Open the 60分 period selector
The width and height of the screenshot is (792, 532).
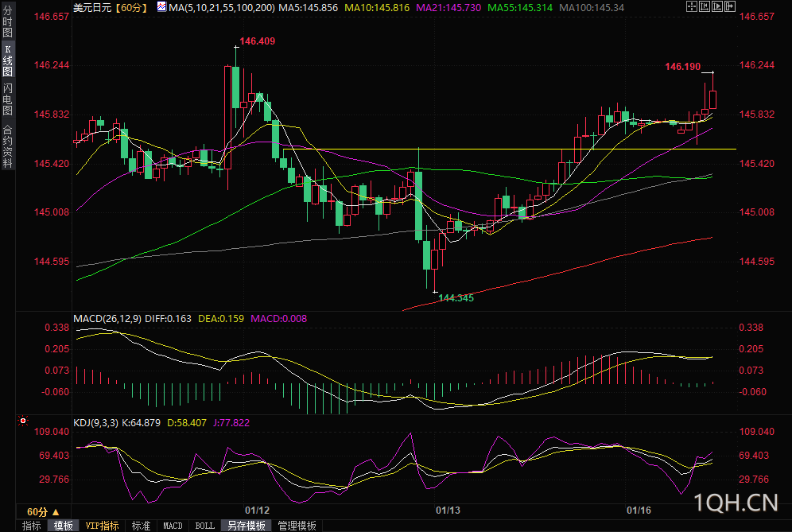point(44,512)
